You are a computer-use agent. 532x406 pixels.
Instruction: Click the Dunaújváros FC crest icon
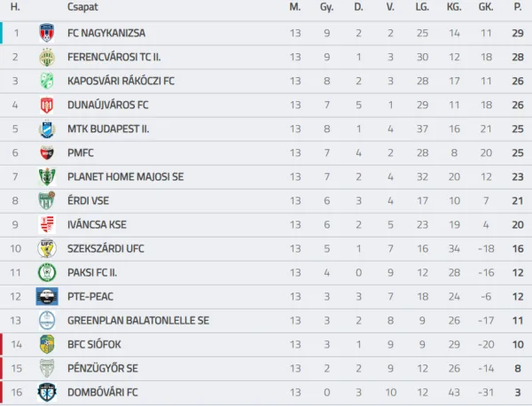[x=47, y=105]
